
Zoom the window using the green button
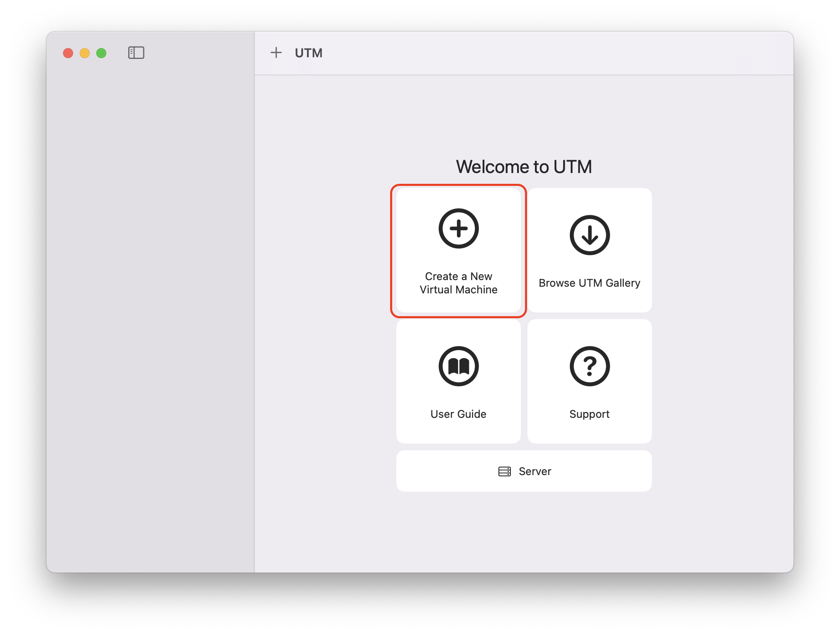(x=101, y=53)
